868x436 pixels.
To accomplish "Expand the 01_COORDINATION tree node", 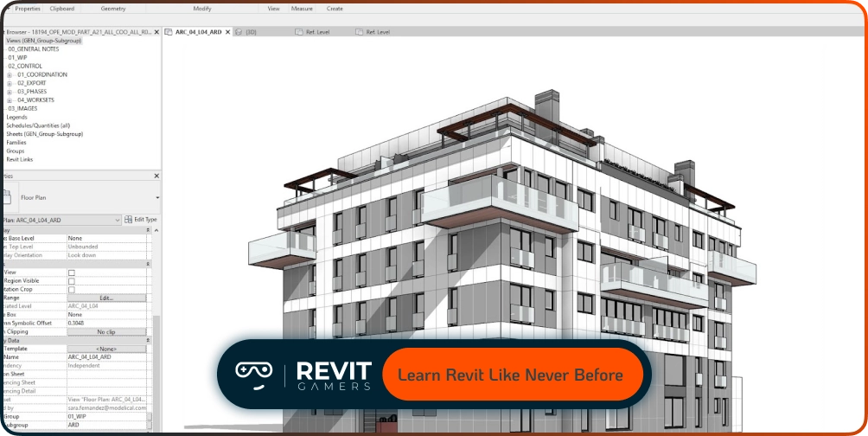I will [10, 74].
